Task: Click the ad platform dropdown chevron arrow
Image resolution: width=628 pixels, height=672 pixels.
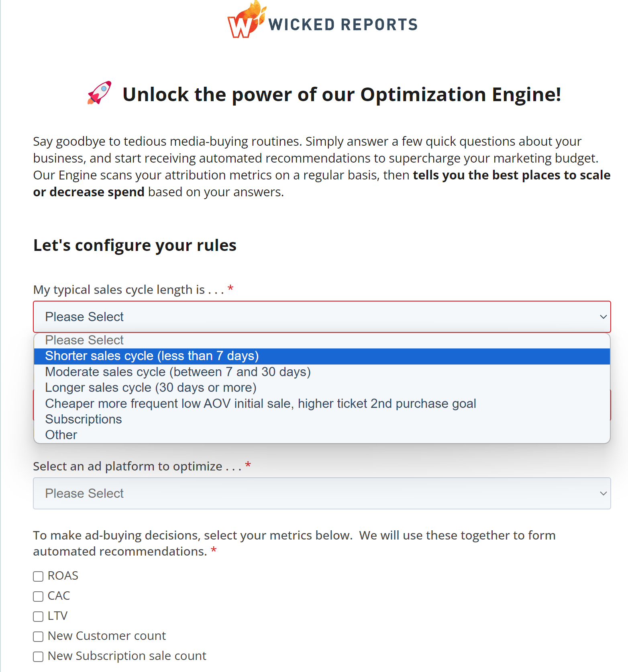Action: (603, 493)
